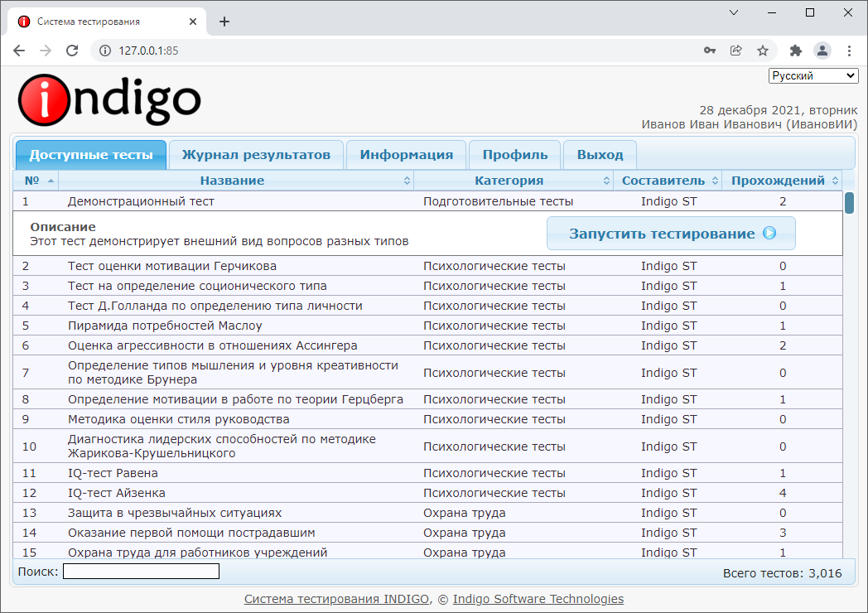Open the Журнал результатов tab
This screenshot has width=868, height=613.
pyautogui.click(x=256, y=155)
